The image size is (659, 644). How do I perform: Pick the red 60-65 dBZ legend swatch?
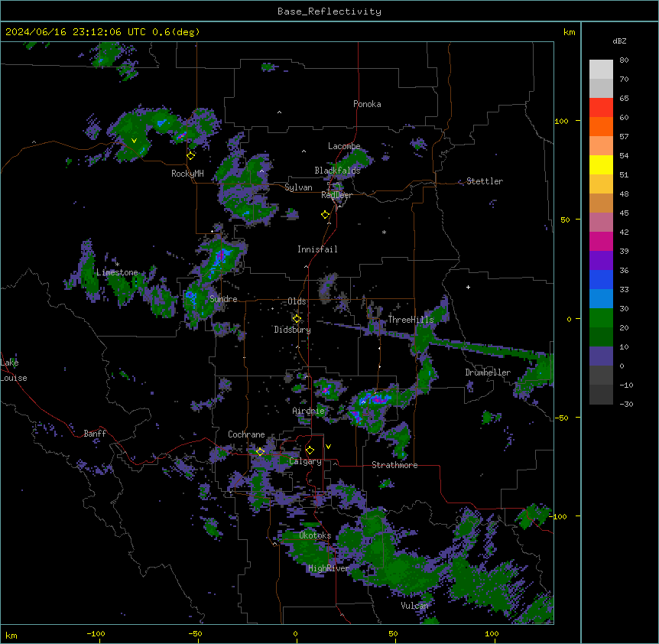[601, 108]
